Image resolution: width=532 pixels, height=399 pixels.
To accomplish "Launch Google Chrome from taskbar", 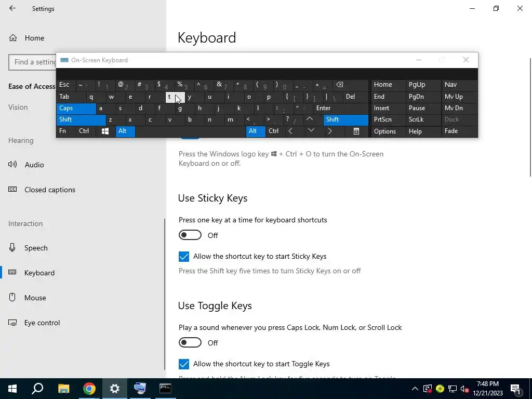I will point(89,389).
